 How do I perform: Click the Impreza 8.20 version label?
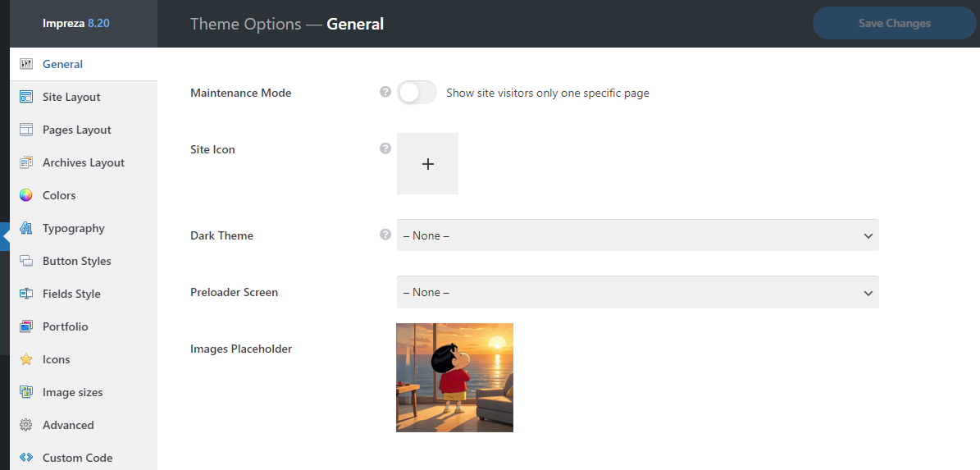click(76, 24)
